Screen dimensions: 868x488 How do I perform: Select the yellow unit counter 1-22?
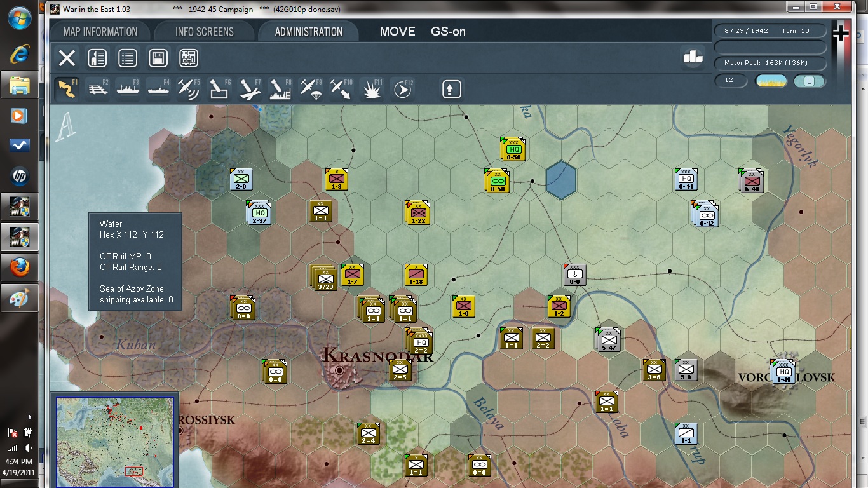(418, 213)
